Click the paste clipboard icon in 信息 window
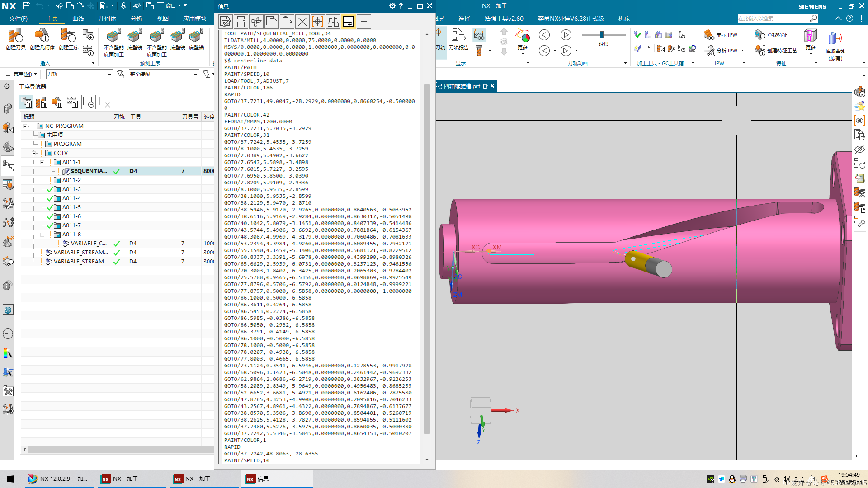The image size is (868, 488). [287, 22]
